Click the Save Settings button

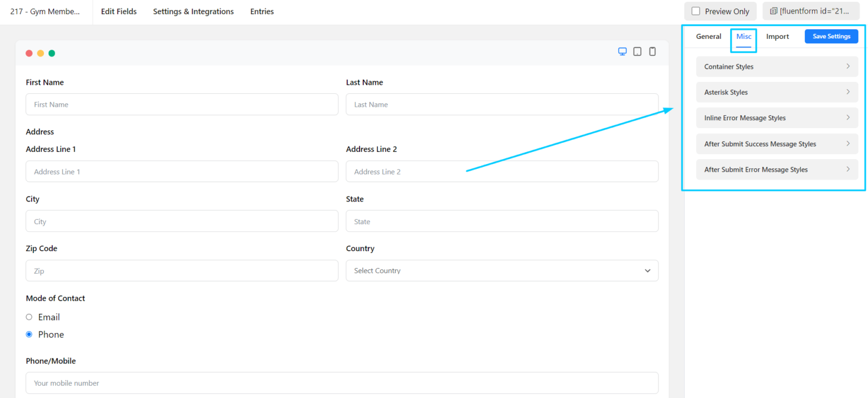(831, 37)
